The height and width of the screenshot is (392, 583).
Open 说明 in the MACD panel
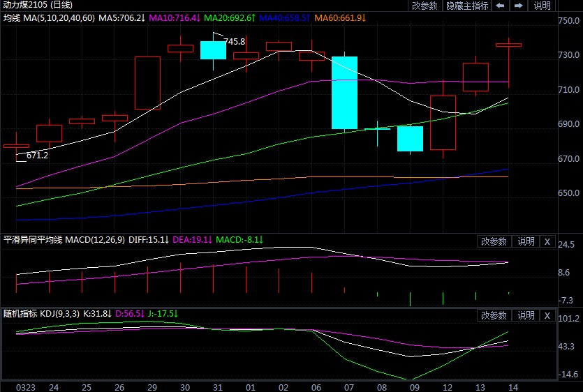point(525,241)
